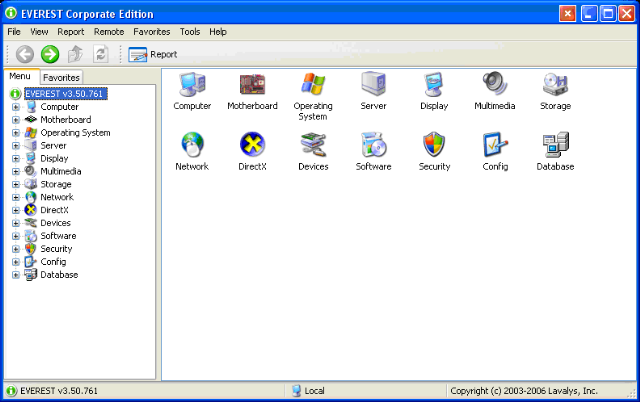The height and width of the screenshot is (402, 640).
Task: Click the Up one level toolbar icon
Action: click(76, 54)
